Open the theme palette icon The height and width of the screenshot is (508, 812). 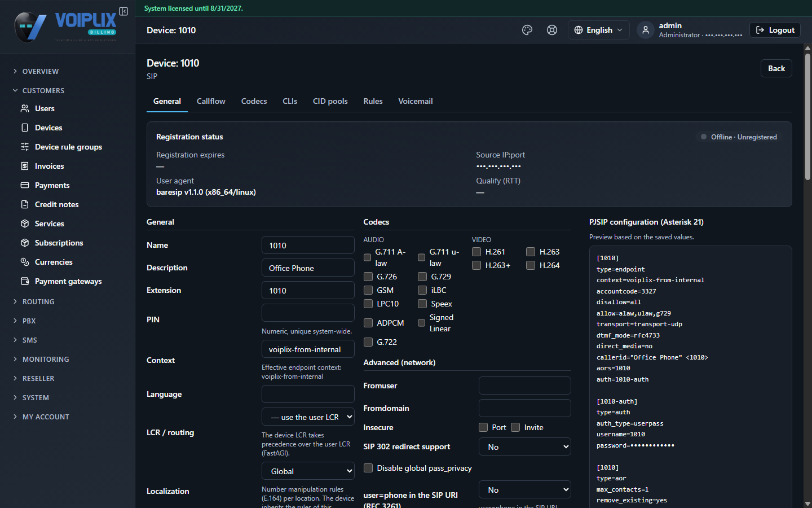pos(527,30)
